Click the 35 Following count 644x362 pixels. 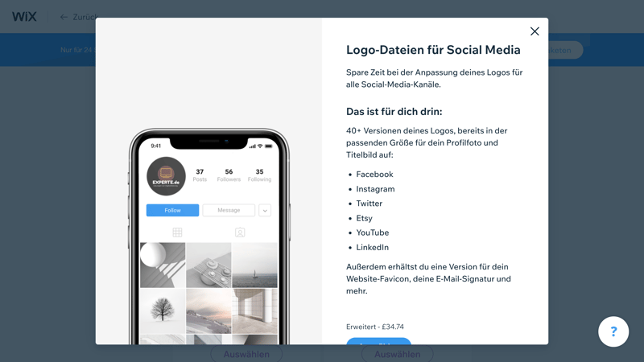point(259,175)
